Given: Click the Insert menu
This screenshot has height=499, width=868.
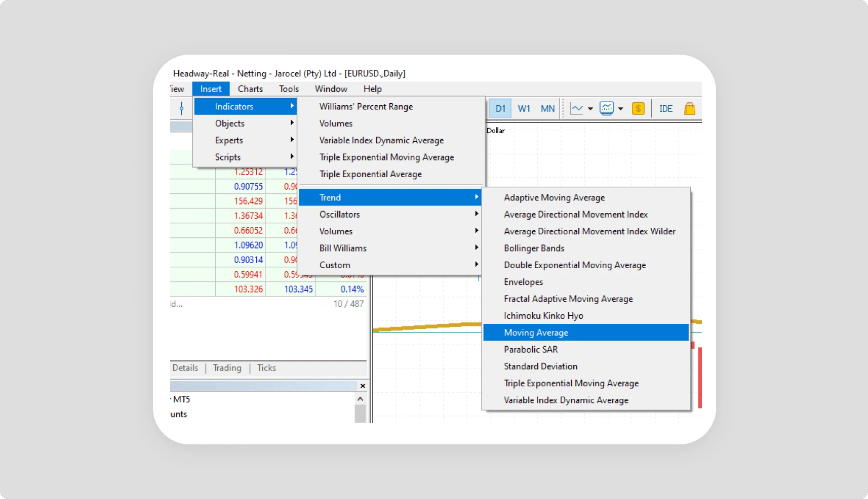Looking at the screenshot, I should 211,89.
